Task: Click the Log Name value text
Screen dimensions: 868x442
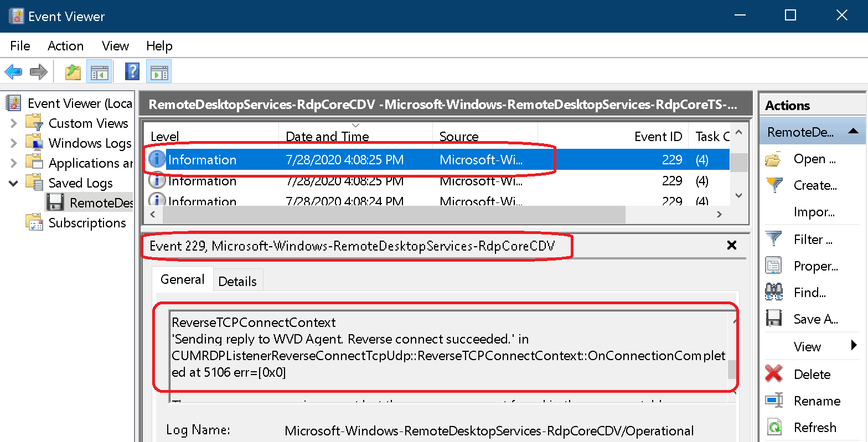Action: pos(489,431)
